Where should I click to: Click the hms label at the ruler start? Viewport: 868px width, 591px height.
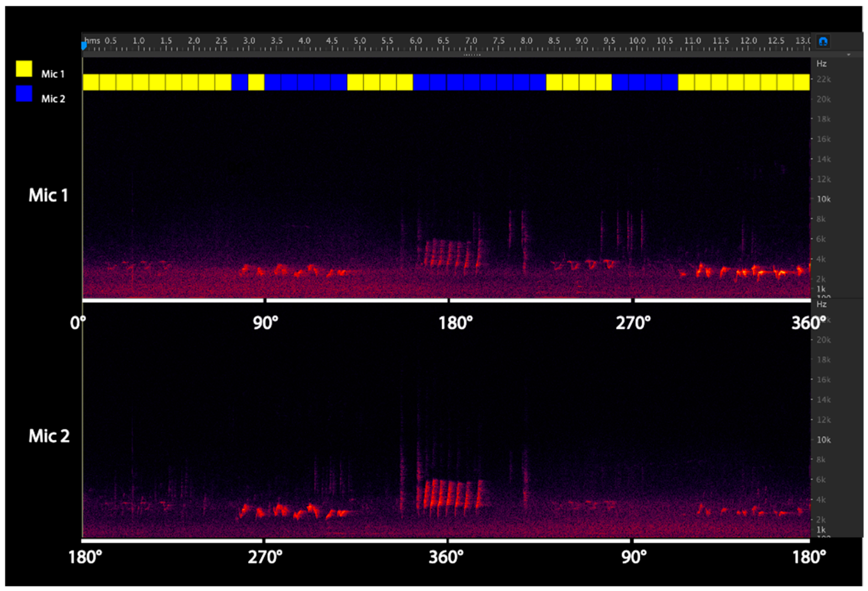coord(92,41)
